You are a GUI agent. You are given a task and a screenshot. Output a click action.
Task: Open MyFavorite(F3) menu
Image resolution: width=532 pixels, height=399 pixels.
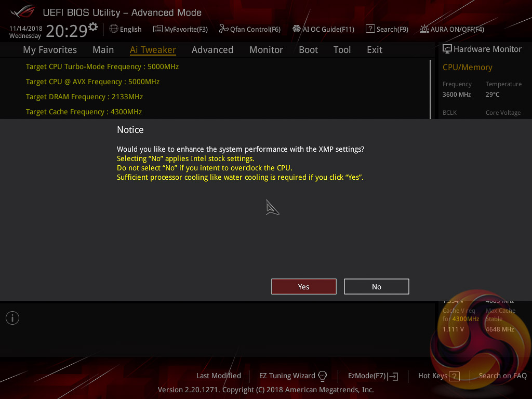point(185,29)
